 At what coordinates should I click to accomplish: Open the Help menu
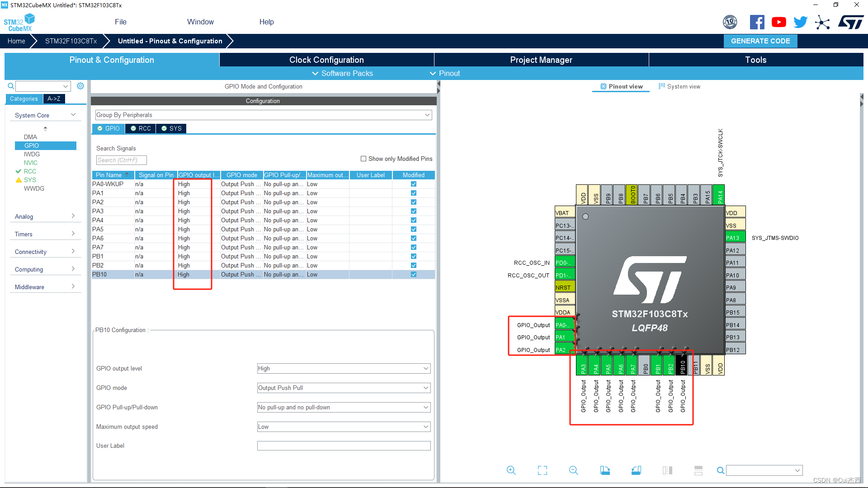point(267,22)
